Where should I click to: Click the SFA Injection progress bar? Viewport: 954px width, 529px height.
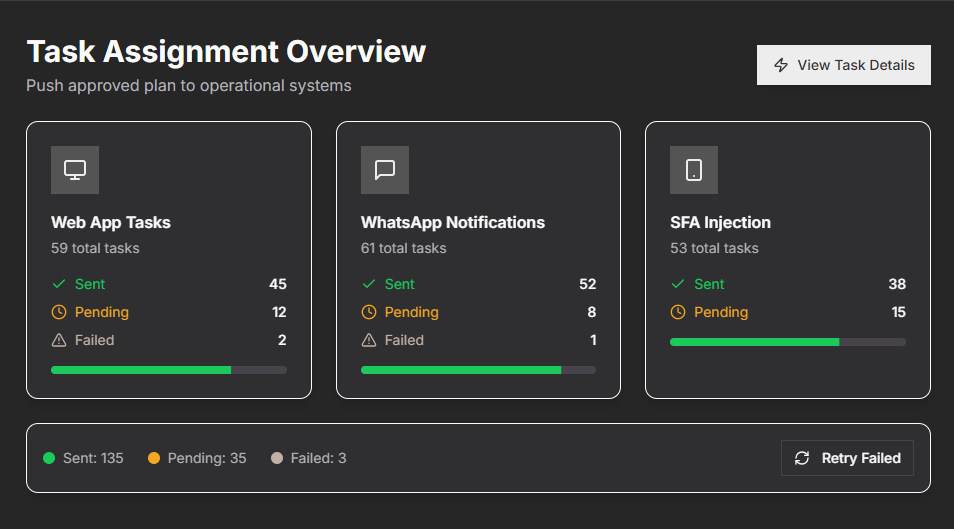pos(788,342)
